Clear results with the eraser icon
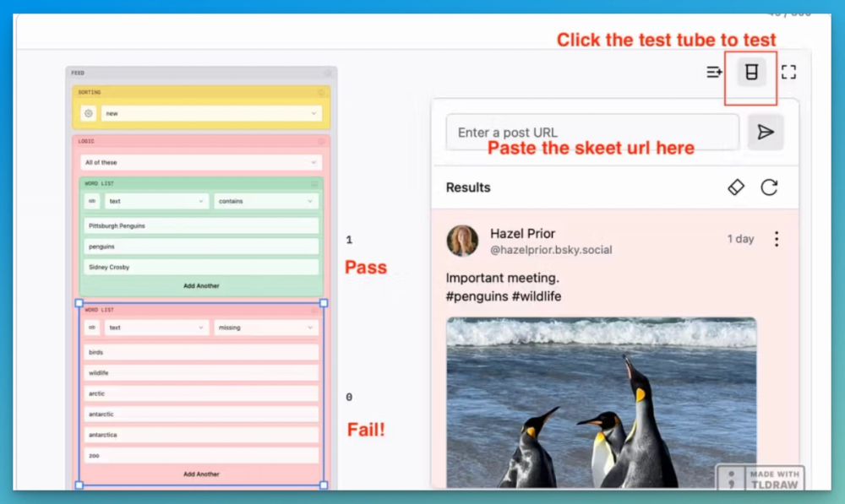845x504 pixels. pyautogui.click(x=736, y=187)
